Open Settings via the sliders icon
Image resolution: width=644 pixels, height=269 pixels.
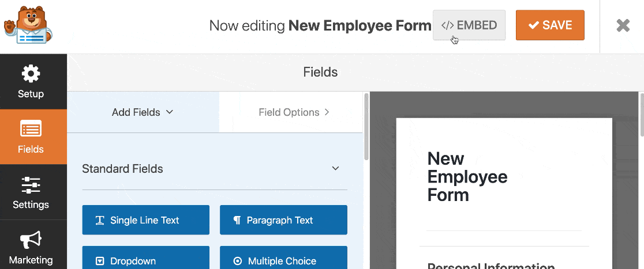tap(31, 184)
